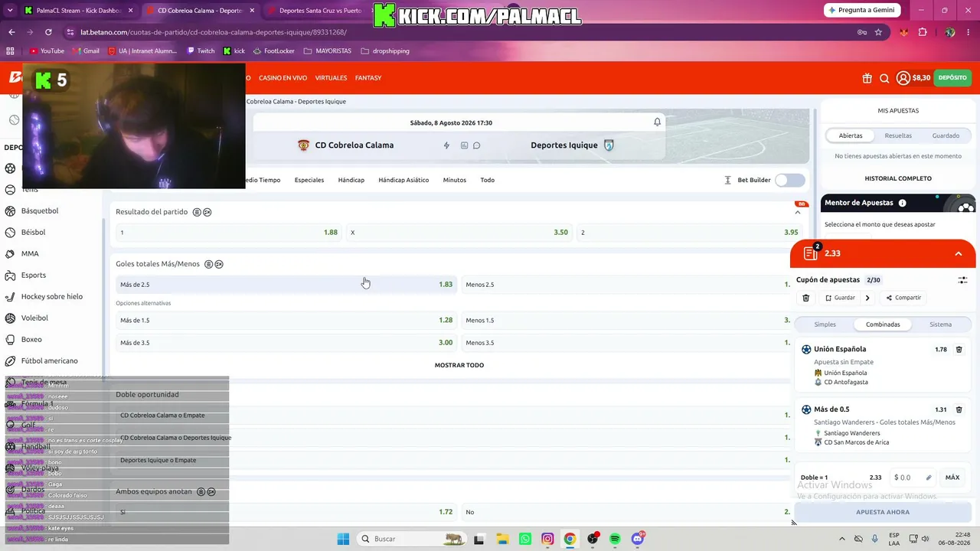This screenshot has width=980, height=551.
Task: Click the green DEPÓSITO button
Action: 952,78
